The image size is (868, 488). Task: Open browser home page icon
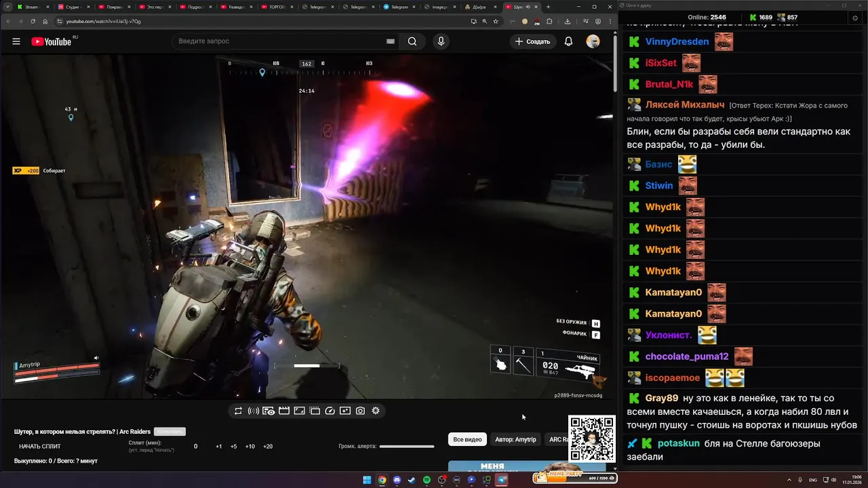coord(45,21)
